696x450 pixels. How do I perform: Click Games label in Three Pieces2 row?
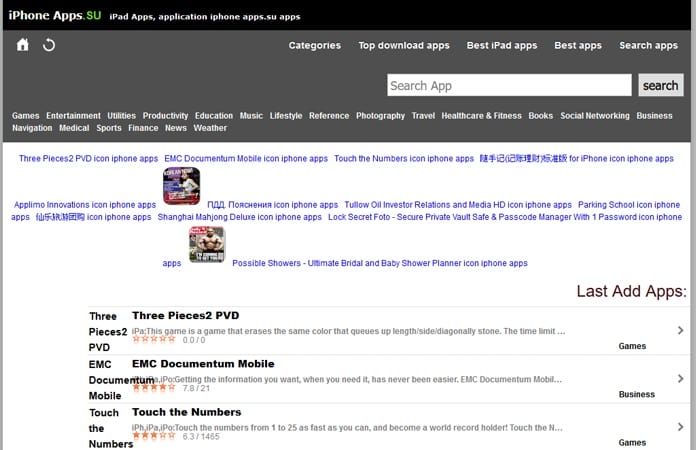click(x=632, y=346)
